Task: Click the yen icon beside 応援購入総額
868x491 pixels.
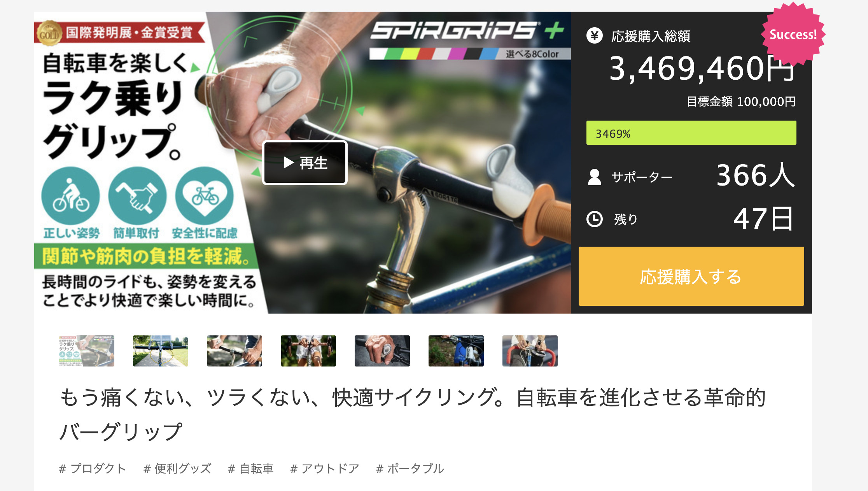Action: (x=594, y=36)
